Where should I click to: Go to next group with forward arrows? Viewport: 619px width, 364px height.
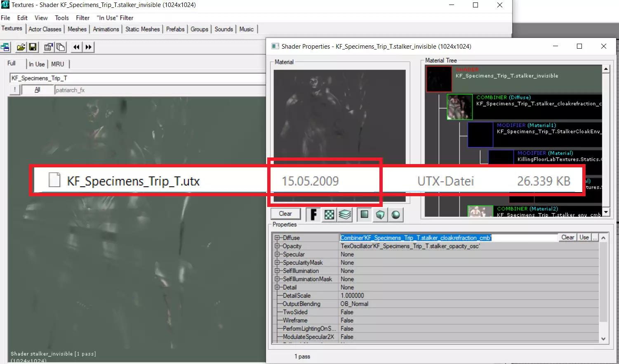(88, 47)
